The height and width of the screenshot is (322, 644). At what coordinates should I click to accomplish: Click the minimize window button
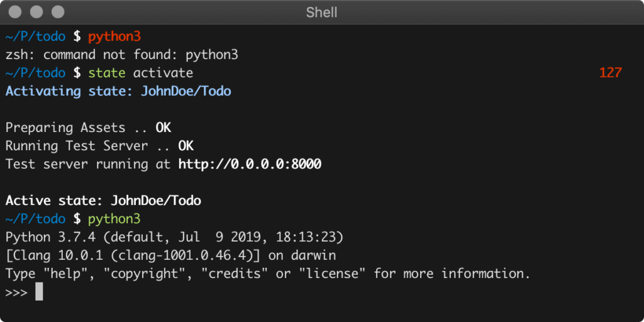pos(36,12)
